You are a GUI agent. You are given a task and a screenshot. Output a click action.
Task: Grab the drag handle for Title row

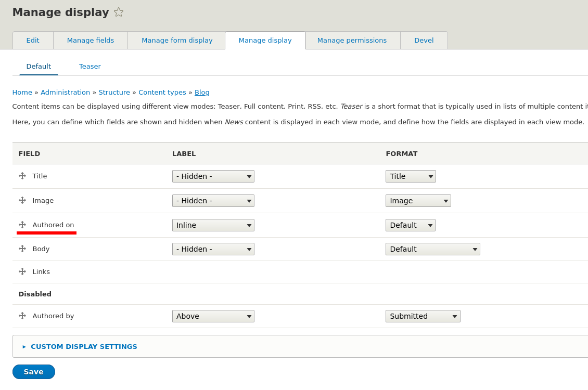[x=22, y=176]
